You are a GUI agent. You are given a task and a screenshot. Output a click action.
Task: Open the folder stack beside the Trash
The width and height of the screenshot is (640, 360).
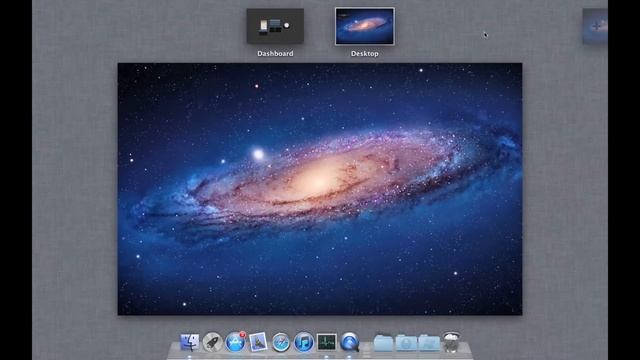coord(429,343)
